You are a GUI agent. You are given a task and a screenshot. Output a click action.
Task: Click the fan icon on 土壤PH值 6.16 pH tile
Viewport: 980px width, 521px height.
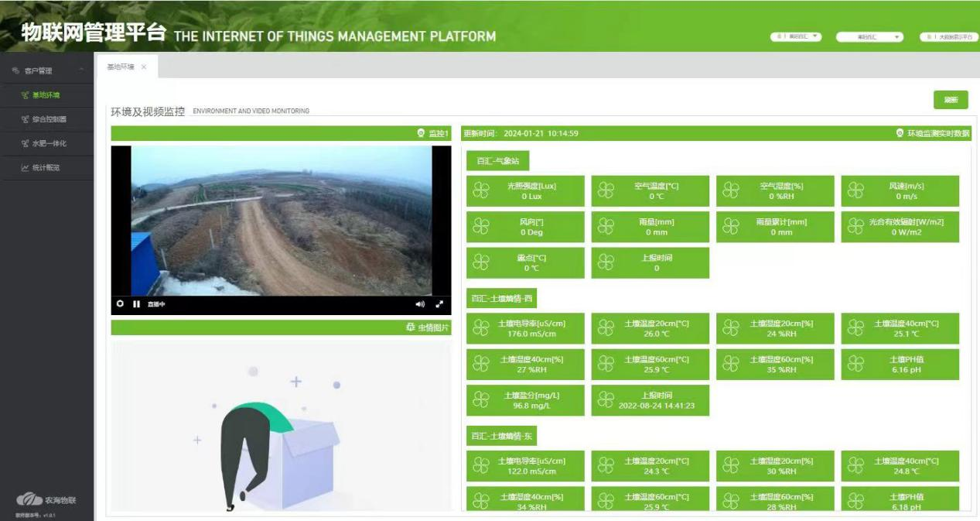coord(855,364)
